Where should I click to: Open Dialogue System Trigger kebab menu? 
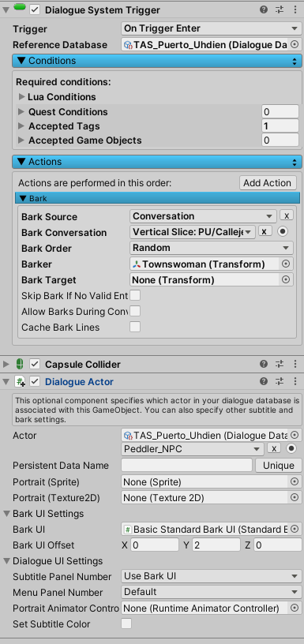point(295,9)
